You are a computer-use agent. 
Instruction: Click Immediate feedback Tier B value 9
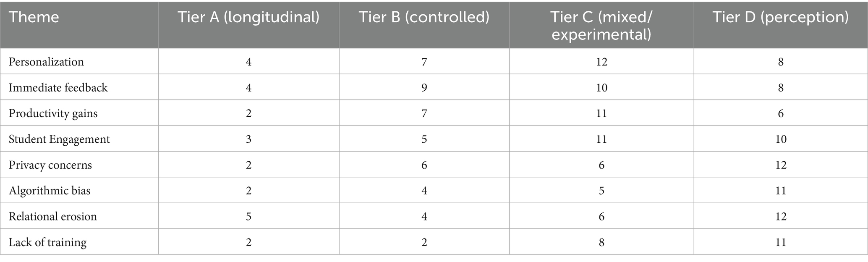click(x=424, y=87)
